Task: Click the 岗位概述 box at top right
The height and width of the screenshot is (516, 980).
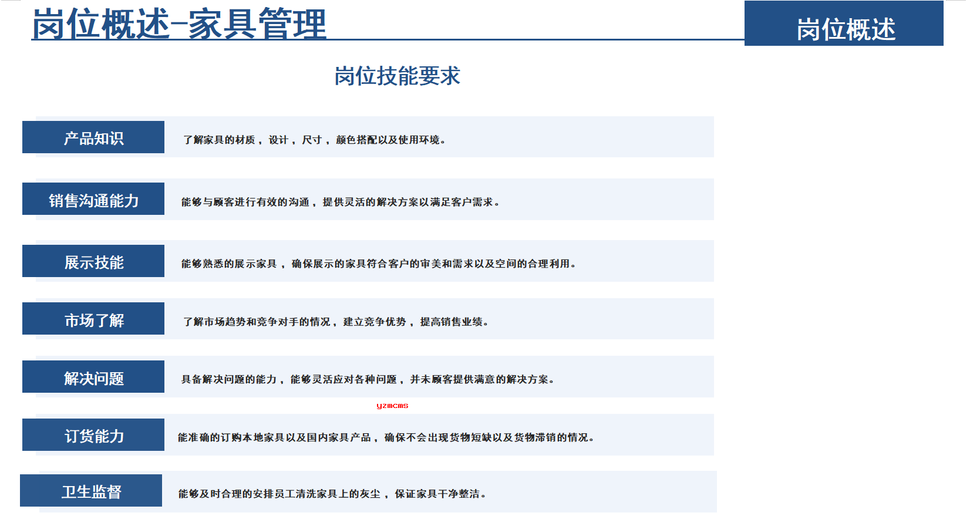Action: tap(844, 26)
